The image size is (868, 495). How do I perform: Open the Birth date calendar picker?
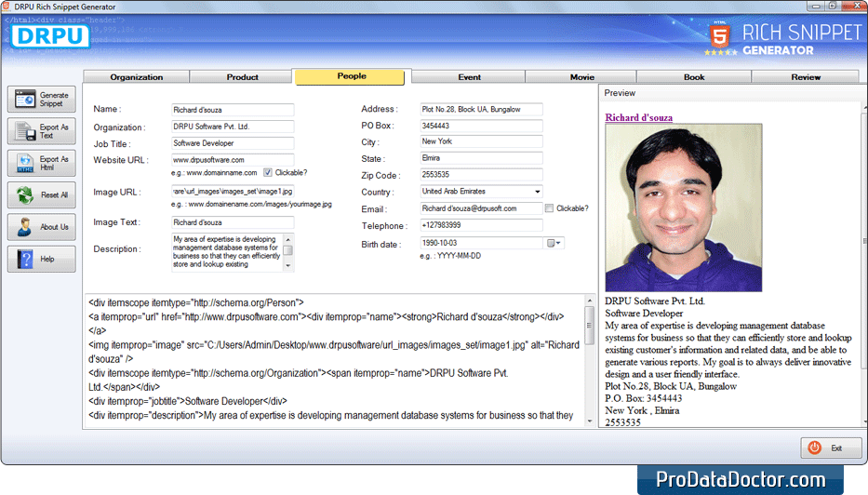[x=554, y=243]
